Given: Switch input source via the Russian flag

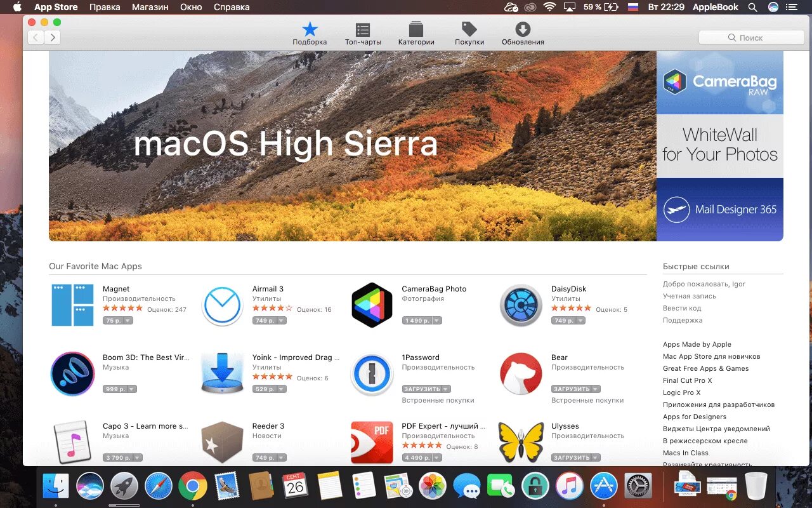Looking at the screenshot, I should coord(632,7).
